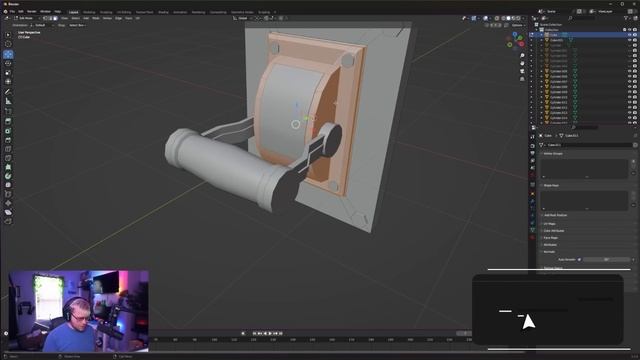
Task: Toggle eye visibility for selected Cube row
Action: tap(629, 35)
